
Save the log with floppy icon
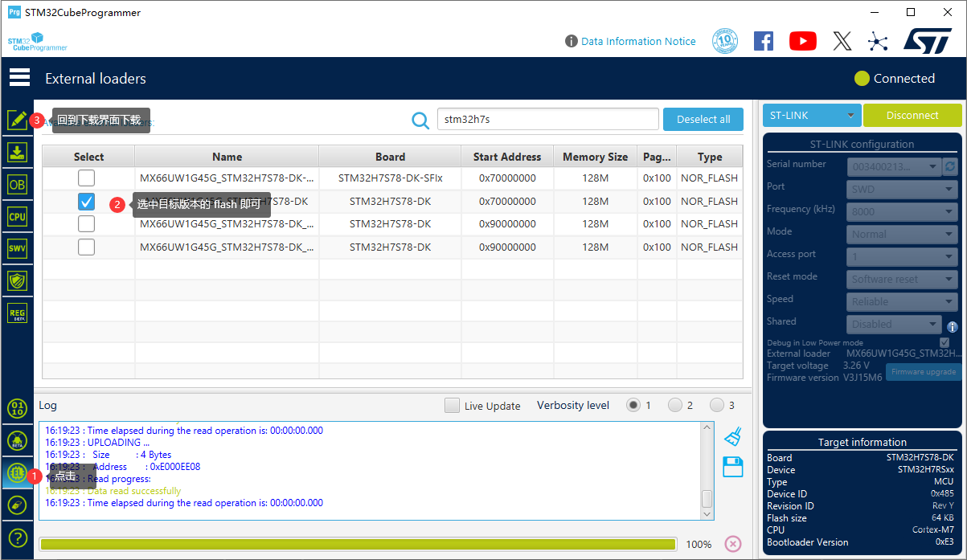(x=732, y=467)
